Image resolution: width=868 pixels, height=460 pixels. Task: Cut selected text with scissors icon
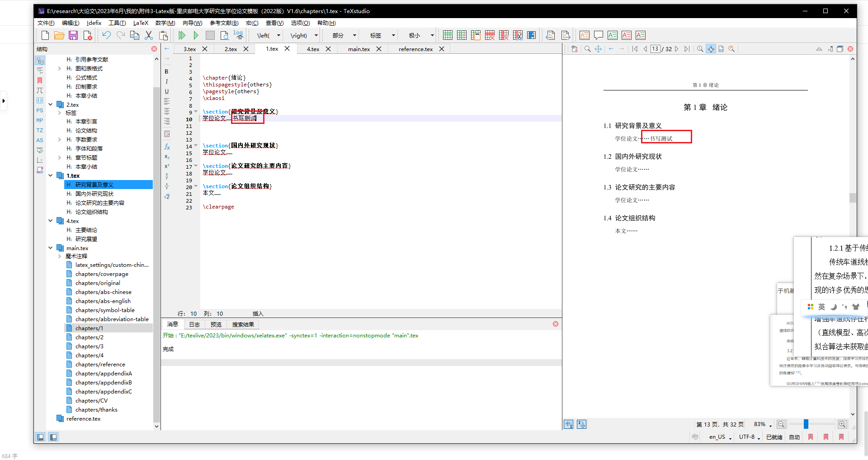point(149,35)
